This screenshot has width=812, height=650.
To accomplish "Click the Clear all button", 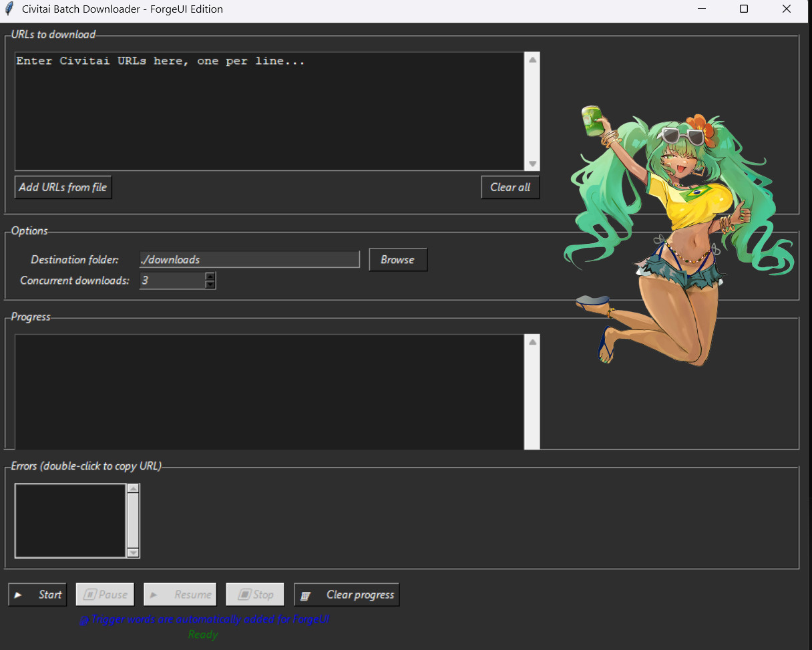I will [x=510, y=187].
